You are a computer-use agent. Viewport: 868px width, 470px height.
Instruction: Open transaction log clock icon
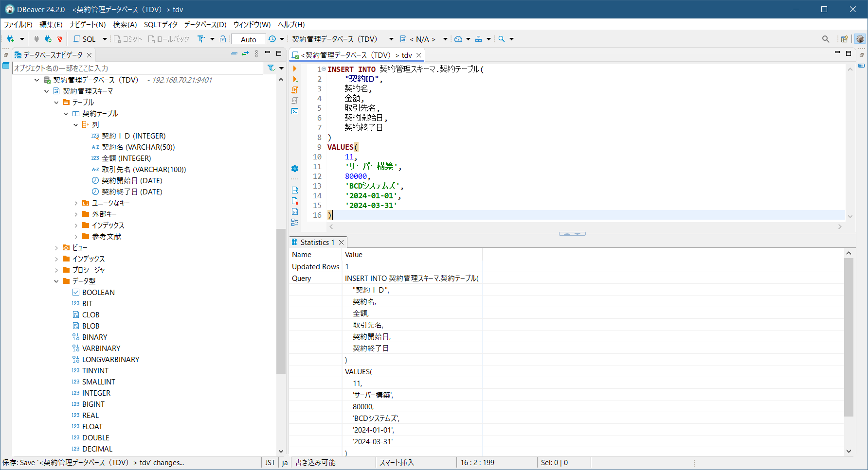click(x=272, y=39)
